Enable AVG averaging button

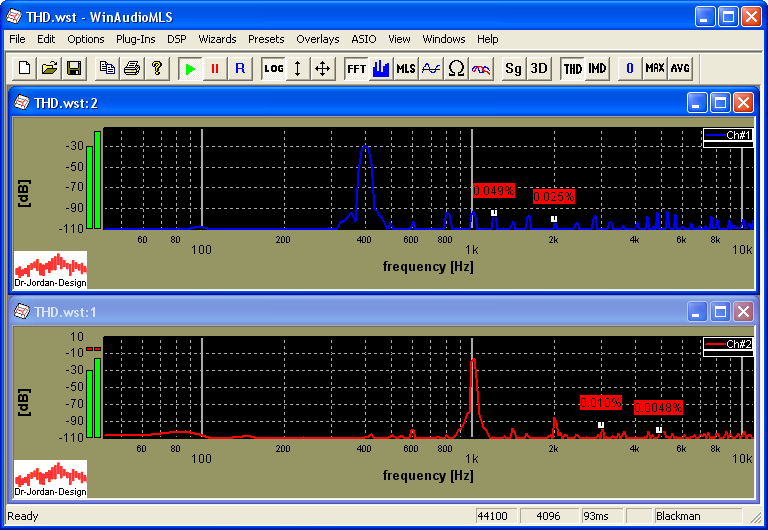(x=680, y=68)
